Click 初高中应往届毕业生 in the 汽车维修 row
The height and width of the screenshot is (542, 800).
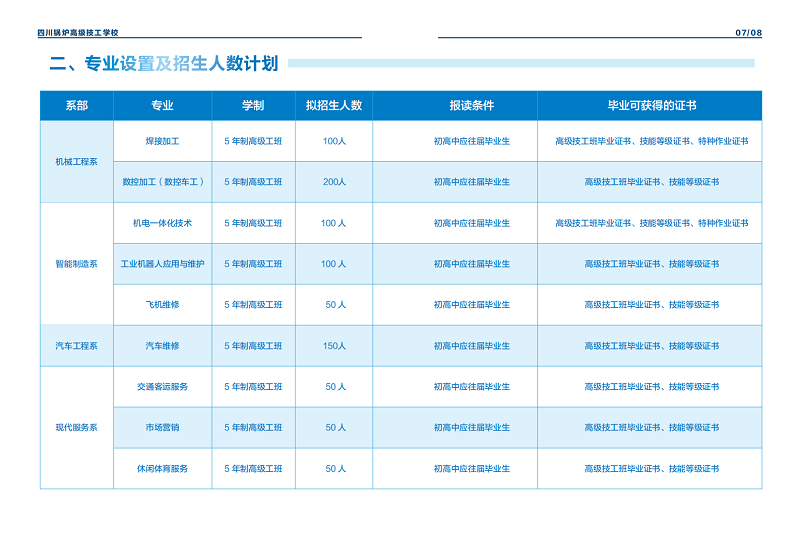click(x=471, y=346)
